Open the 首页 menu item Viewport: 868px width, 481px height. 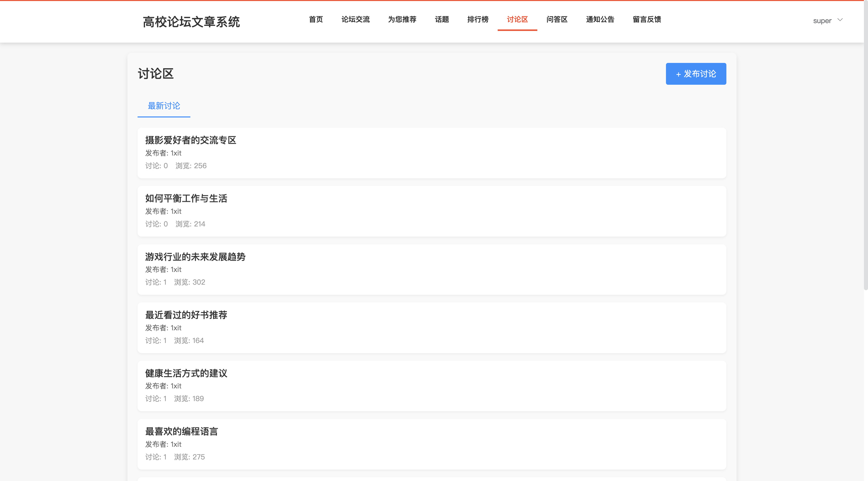pyautogui.click(x=316, y=20)
